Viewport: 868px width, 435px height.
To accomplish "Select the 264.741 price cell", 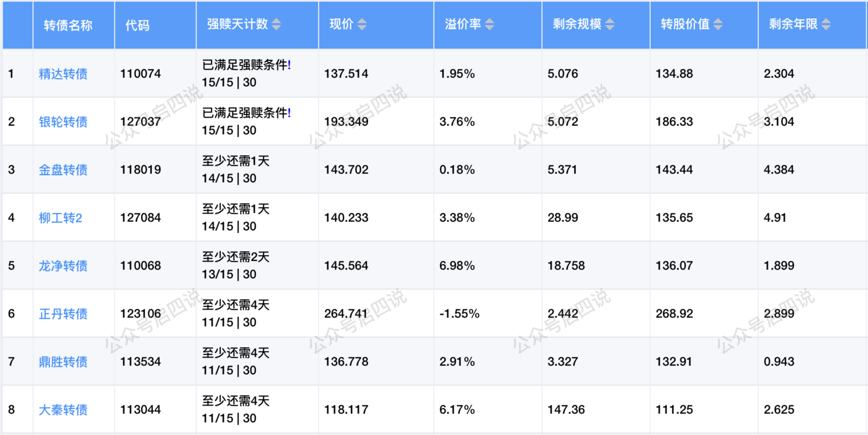I will click(x=346, y=313).
